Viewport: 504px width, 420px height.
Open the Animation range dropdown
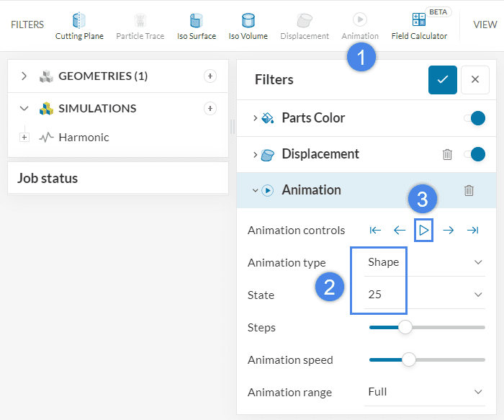point(424,392)
